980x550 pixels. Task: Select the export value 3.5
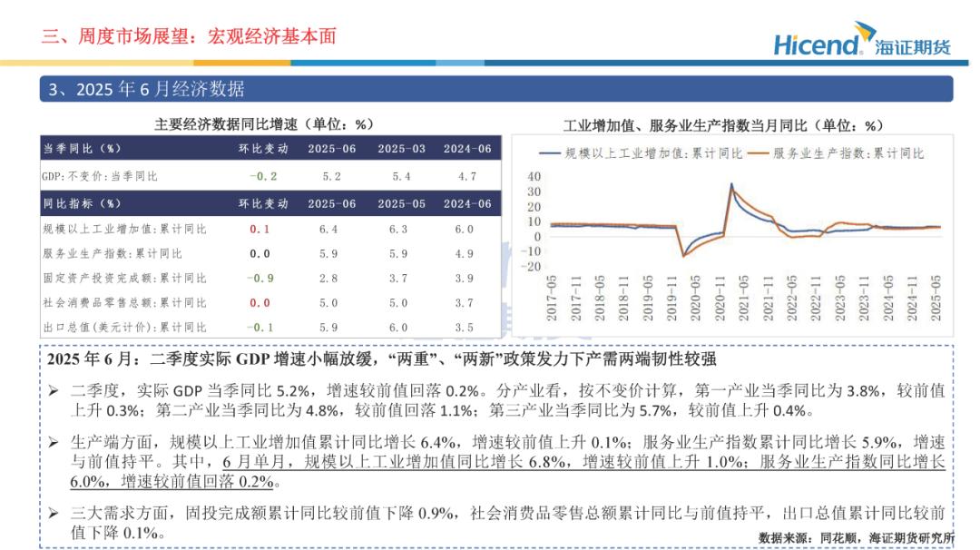(464, 327)
